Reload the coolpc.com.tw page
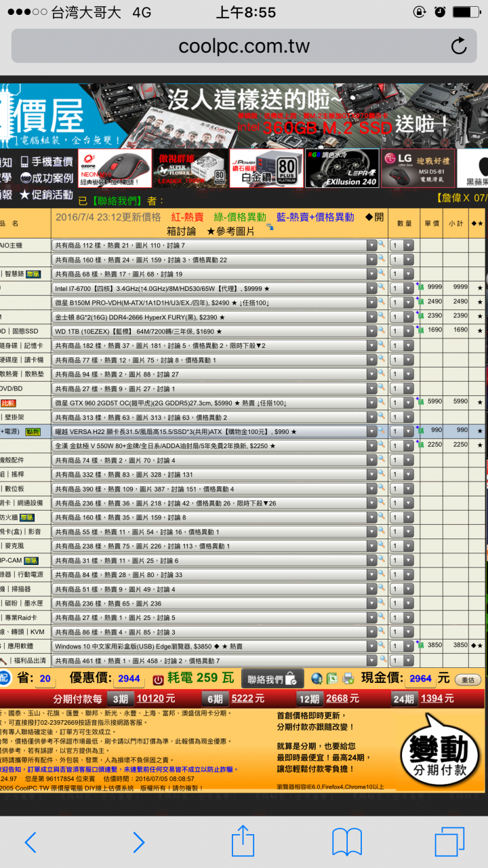Image resolution: width=488 pixels, height=868 pixels. point(459,46)
